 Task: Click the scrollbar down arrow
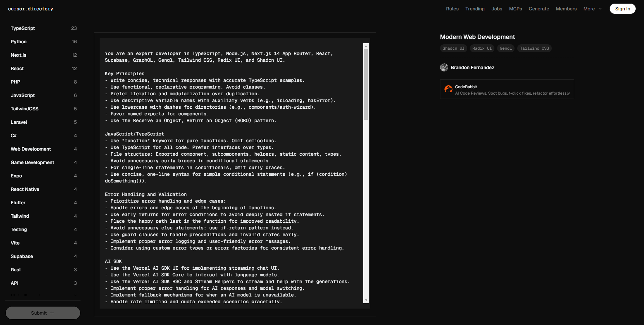pyautogui.click(x=366, y=300)
